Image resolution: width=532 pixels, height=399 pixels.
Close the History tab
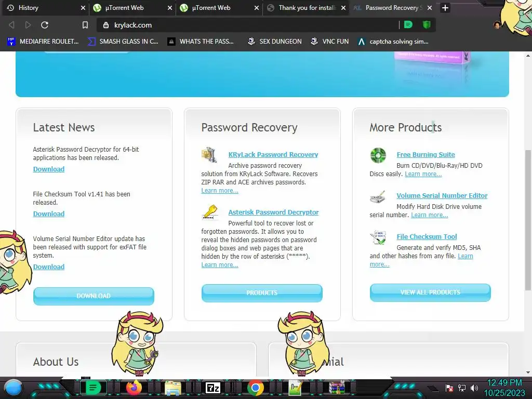click(83, 7)
